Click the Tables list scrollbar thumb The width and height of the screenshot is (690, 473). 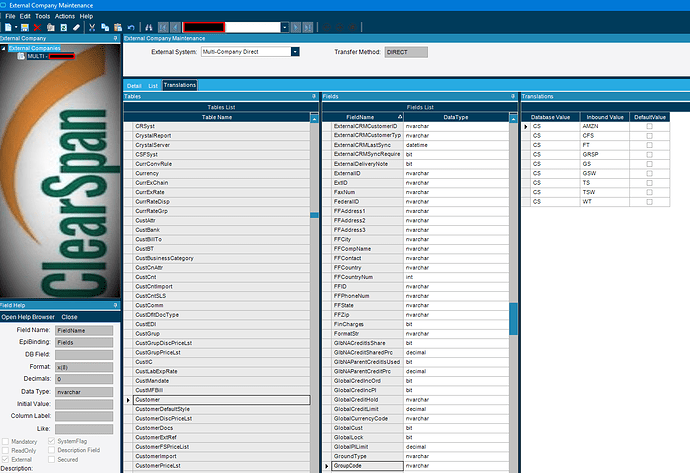(314, 215)
